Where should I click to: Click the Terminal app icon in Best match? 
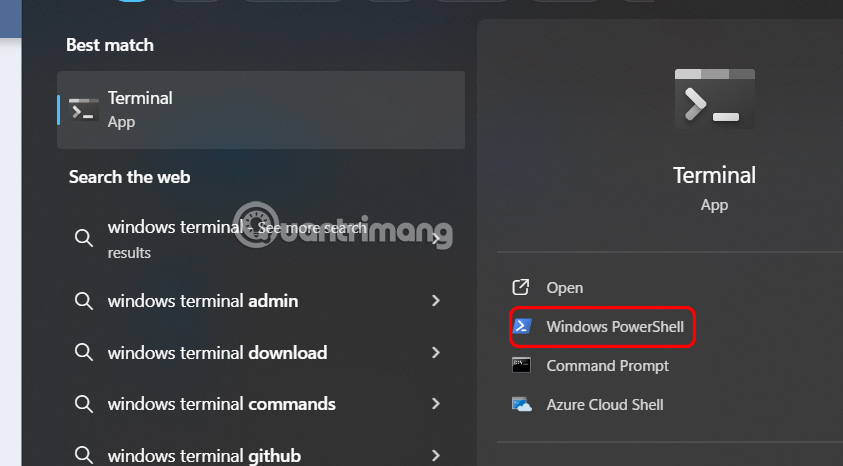pos(84,109)
